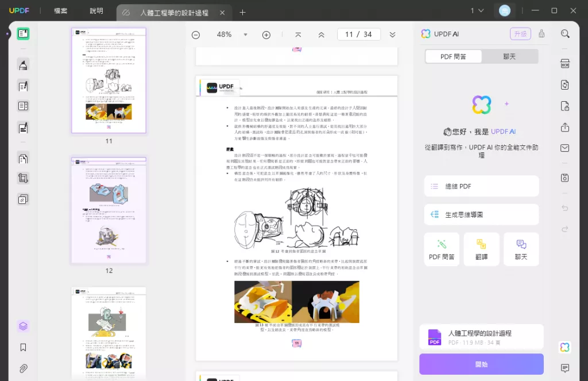The width and height of the screenshot is (588, 381).
Task: Open the Bookmarks panel
Action: [x=23, y=347]
